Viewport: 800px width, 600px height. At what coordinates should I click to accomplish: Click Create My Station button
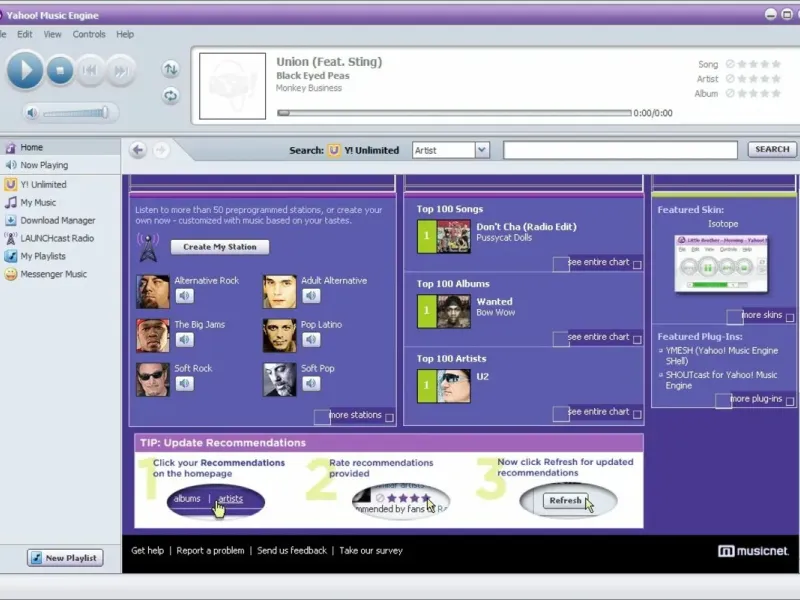(x=220, y=247)
